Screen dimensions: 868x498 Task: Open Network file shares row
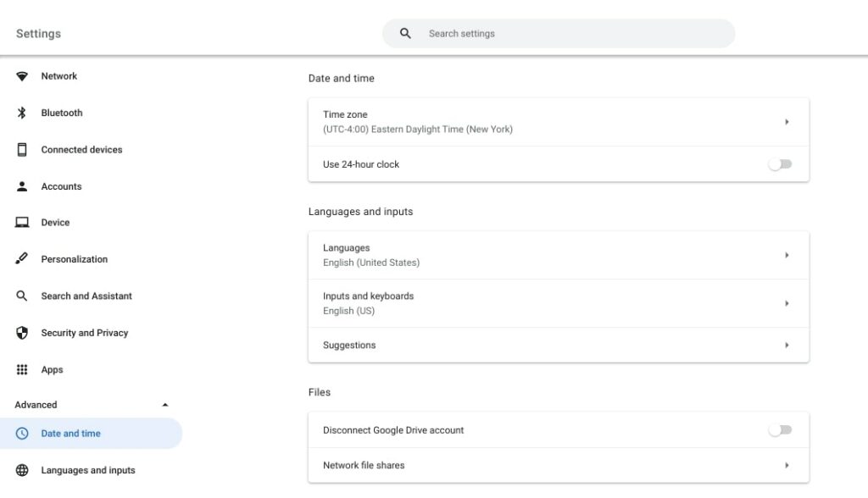(558, 465)
